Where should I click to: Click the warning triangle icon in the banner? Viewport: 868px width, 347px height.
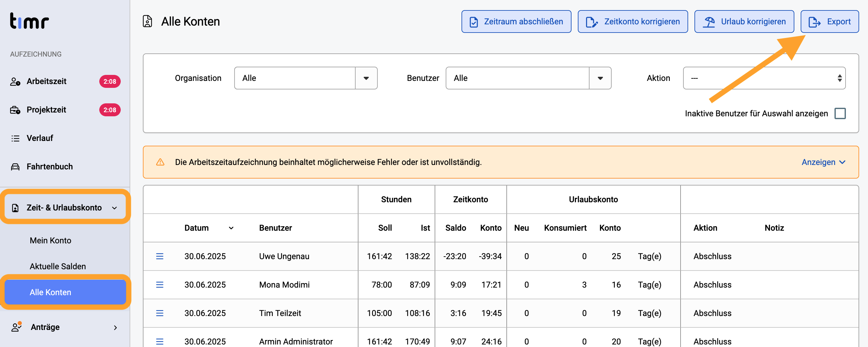pos(160,162)
